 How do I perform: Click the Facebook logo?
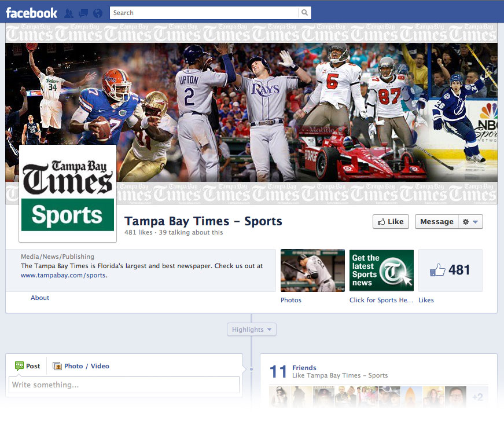click(x=31, y=13)
